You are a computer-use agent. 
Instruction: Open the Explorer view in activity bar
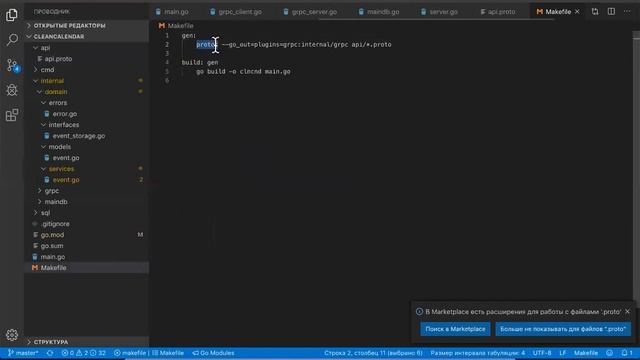click(x=12, y=15)
